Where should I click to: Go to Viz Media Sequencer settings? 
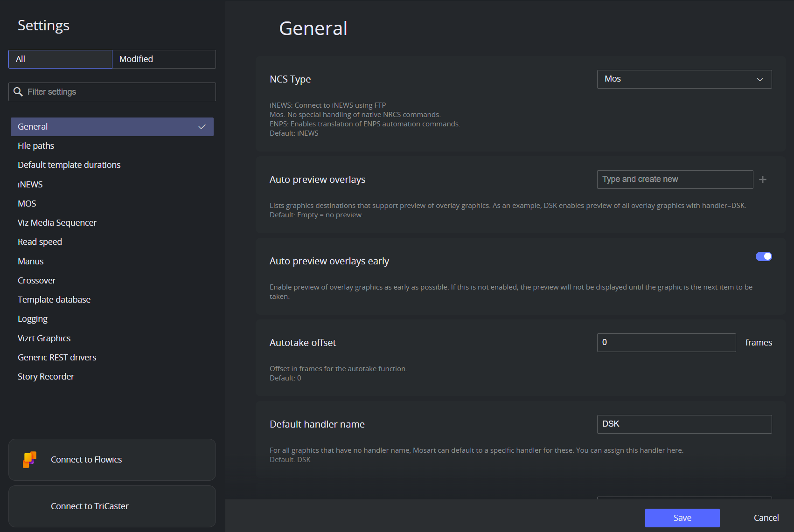pos(57,223)
